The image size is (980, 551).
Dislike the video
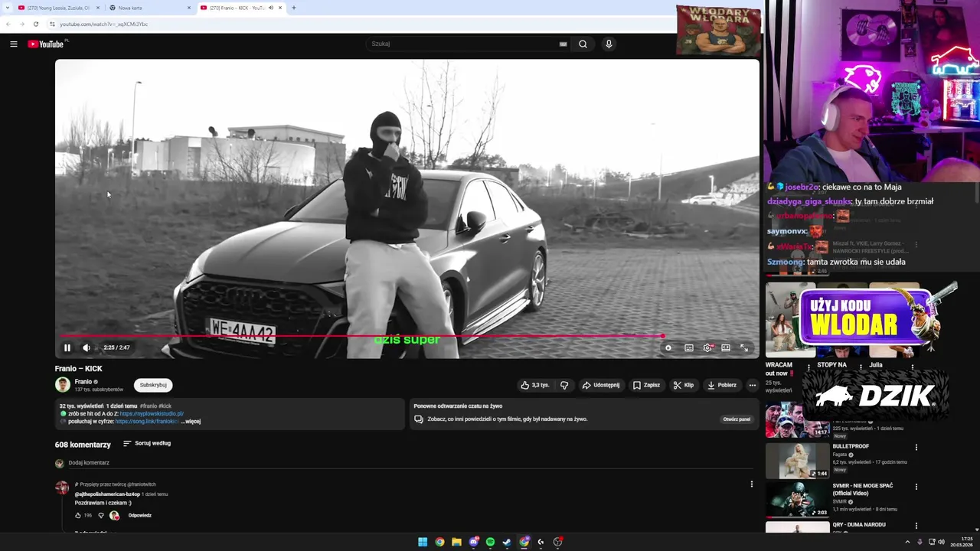(564, 385)
